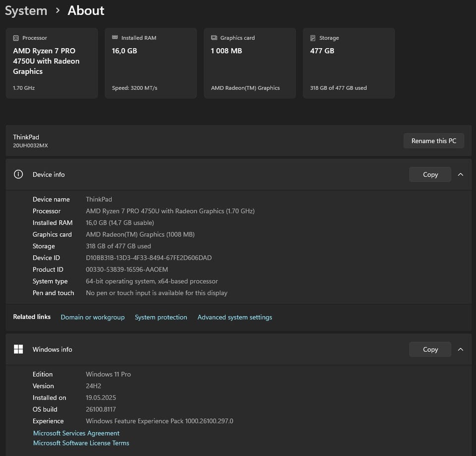Click the Graphics card icon
Image resolution: width=476 pixels, height=456 pixels.
214,38
